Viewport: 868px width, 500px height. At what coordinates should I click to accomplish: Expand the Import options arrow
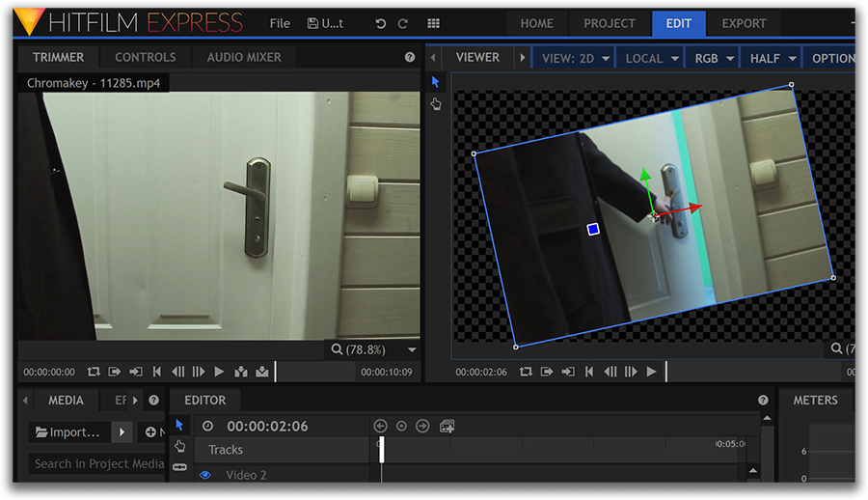click(x=122, y=431)
